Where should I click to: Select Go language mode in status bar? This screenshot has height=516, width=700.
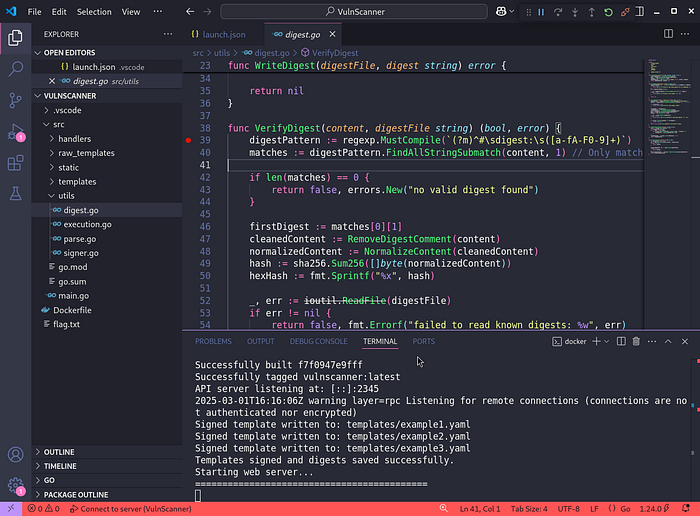[x=625, y=508]
